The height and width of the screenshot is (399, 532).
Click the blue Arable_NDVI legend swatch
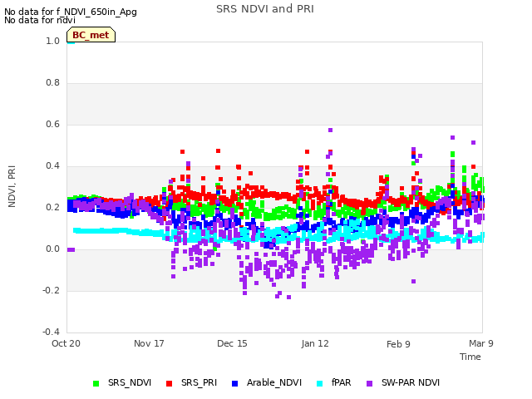[234, 383]
